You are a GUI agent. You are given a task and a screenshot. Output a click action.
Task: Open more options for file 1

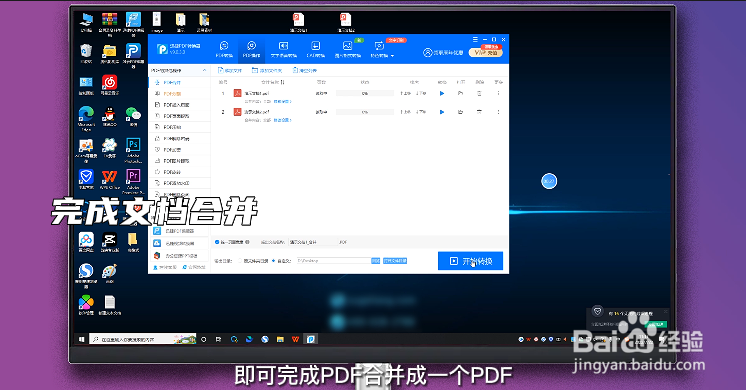[498, 93]
